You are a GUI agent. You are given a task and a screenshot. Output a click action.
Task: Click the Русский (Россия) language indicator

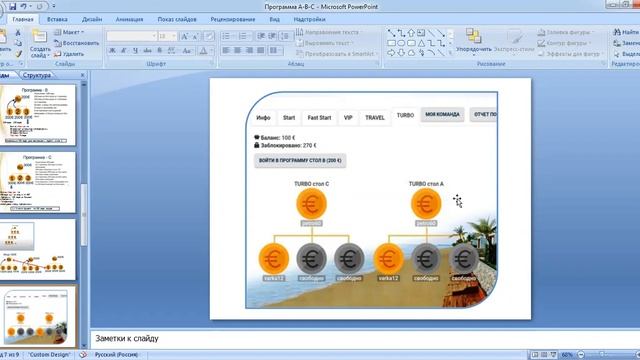pyautogui.click(x=116, y=355)
